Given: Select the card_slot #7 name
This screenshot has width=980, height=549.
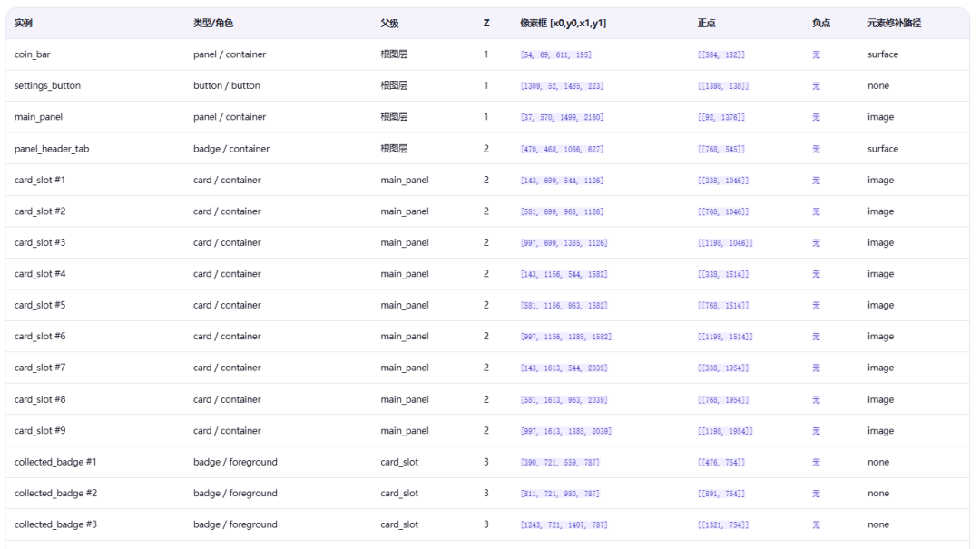Looking at the screenshot, I should pos(40,368).
